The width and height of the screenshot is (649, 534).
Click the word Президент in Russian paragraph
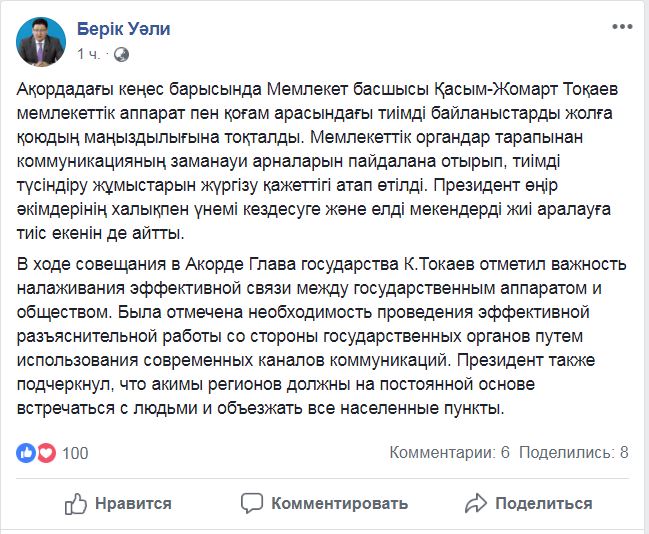click(500, 360)
